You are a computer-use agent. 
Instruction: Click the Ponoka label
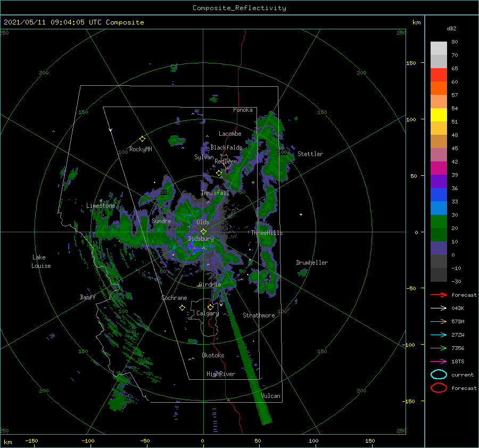pos(243,110)
